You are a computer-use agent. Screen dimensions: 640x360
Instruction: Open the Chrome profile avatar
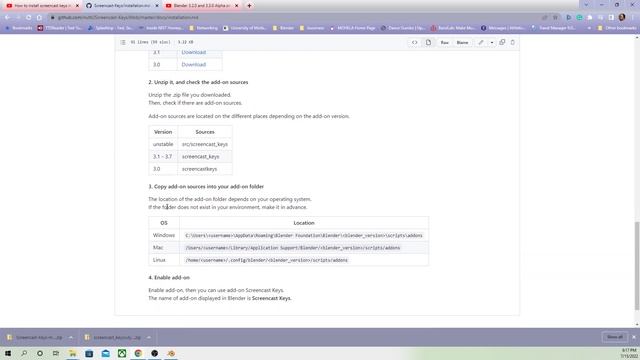pos(622,17)
